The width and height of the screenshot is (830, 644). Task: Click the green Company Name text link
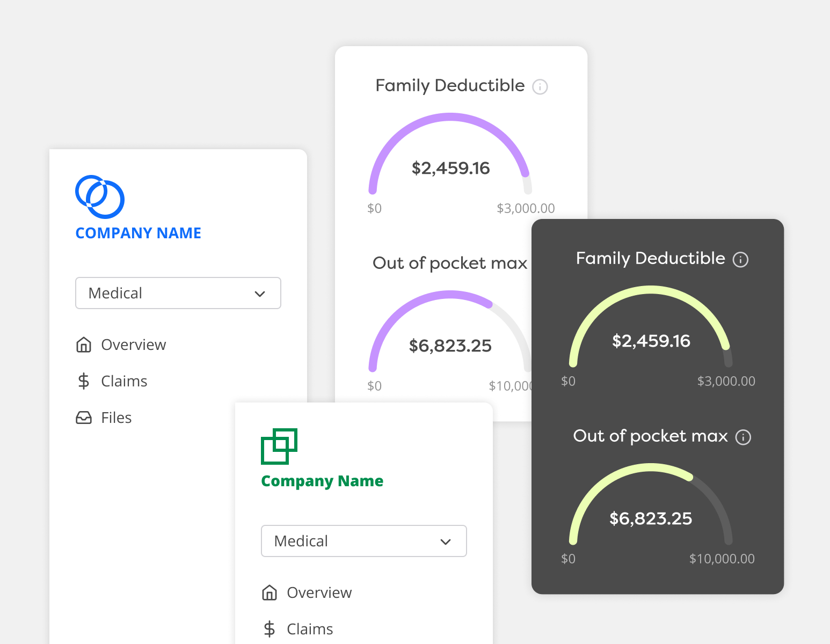pos(322,481)
